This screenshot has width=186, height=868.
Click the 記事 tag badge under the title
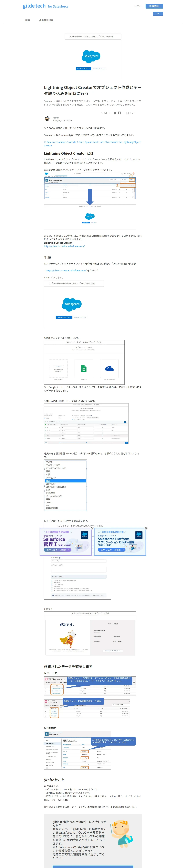(106, 113)
